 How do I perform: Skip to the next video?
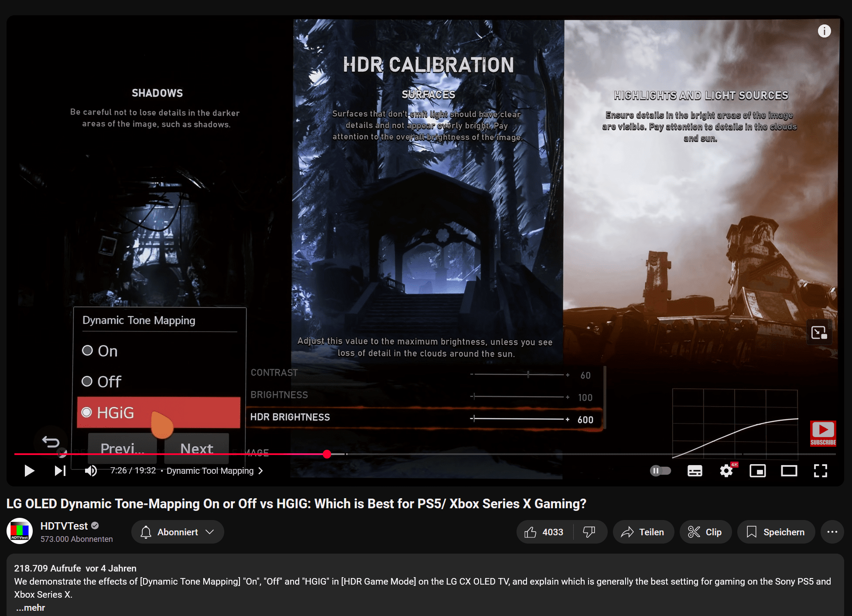pyautogui.click(x=60, y=471)
